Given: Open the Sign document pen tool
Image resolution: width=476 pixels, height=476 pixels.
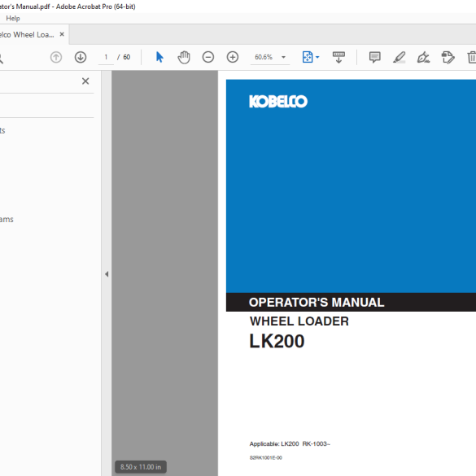Looking at the screenshot, I should (x=423, y=57).
